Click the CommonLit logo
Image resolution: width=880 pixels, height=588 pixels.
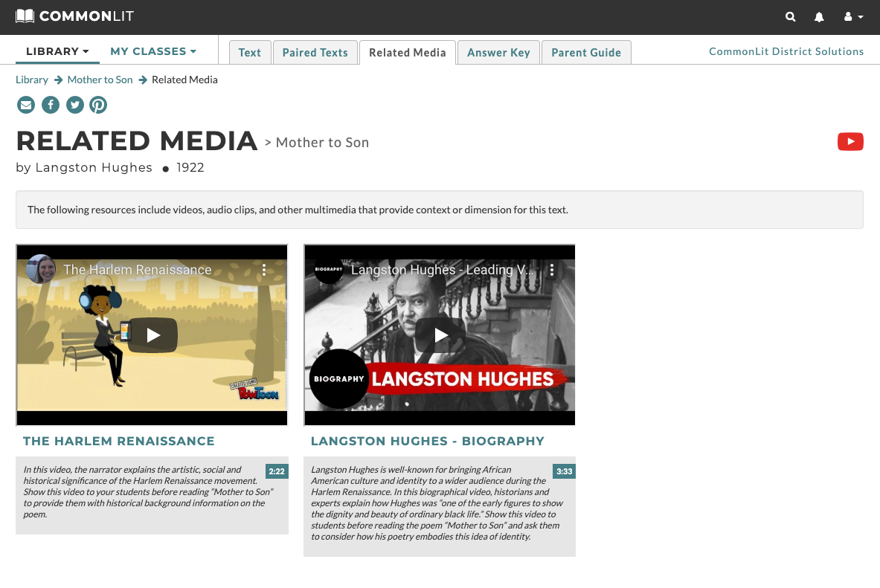pos(74,16)
